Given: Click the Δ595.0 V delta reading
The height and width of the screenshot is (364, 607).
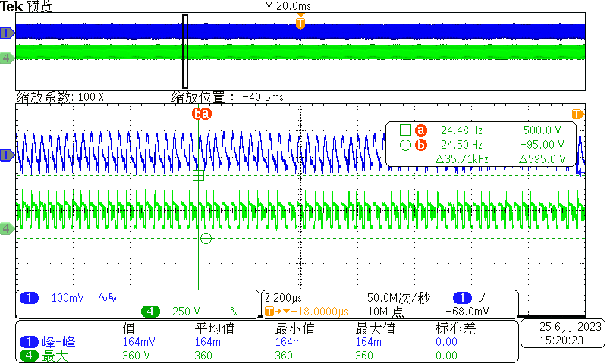Looking at the screenshot, I should 543,159.
